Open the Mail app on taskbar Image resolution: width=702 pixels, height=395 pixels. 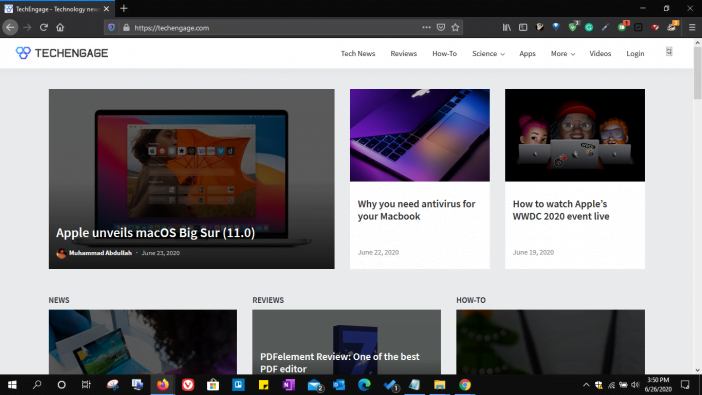coord(315,385)
